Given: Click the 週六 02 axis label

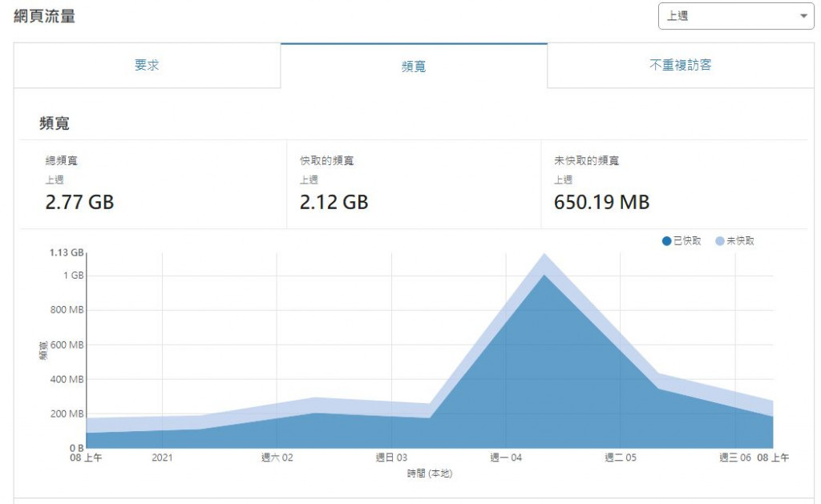Looking at the screenshot, I should 277,458.
